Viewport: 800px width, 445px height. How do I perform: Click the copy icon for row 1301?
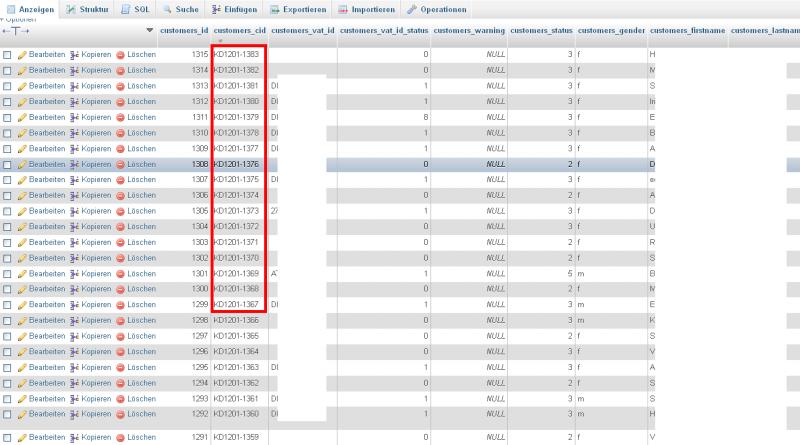coord(74,273)
